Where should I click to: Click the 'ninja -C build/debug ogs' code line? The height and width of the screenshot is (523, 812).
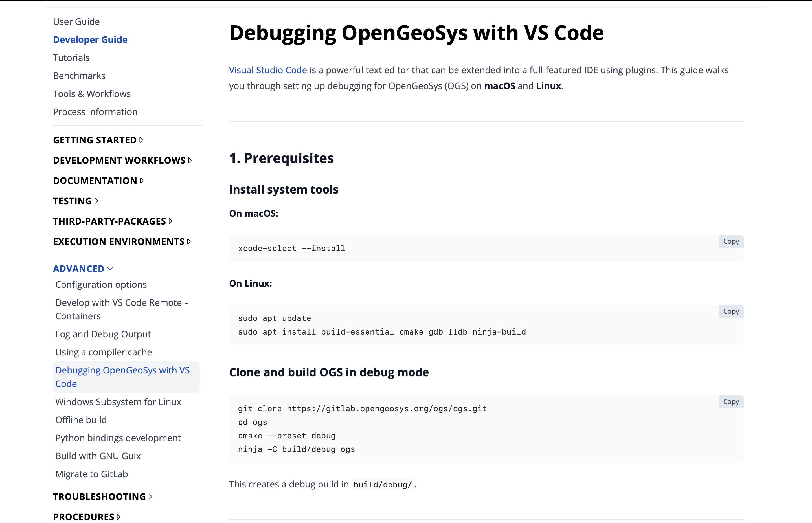pyautogui.click(x=297, y=449)
